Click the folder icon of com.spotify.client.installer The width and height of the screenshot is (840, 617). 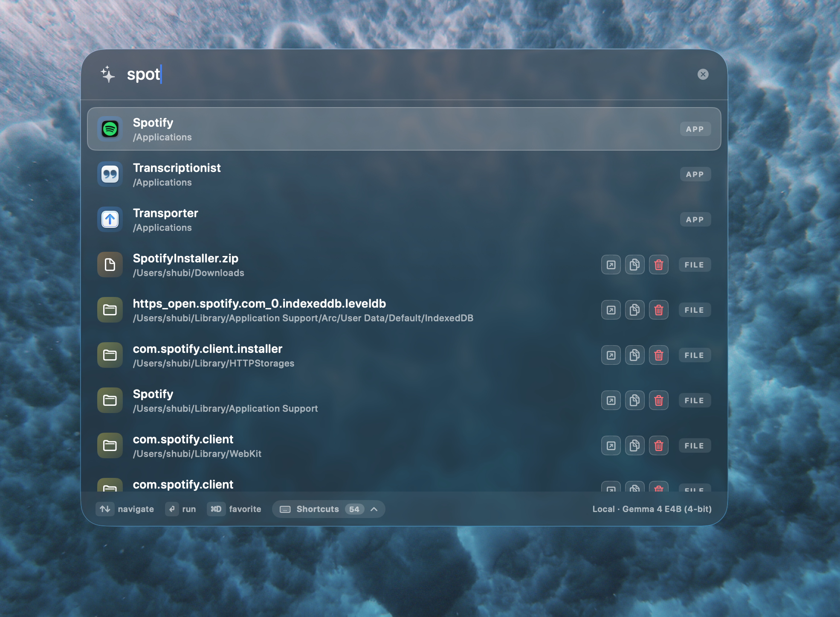tap(110, 355)
